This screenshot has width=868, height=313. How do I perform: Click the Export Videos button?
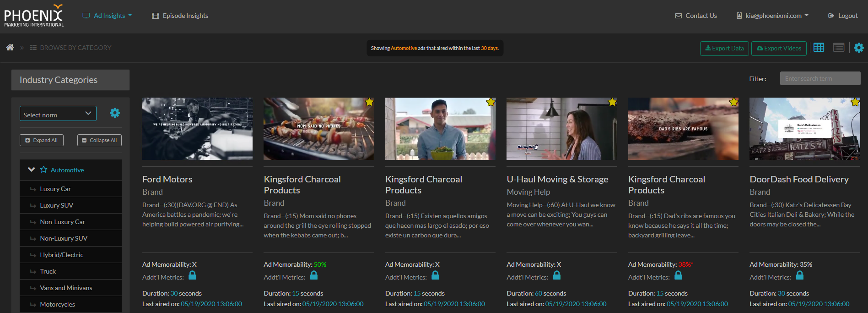779,48
